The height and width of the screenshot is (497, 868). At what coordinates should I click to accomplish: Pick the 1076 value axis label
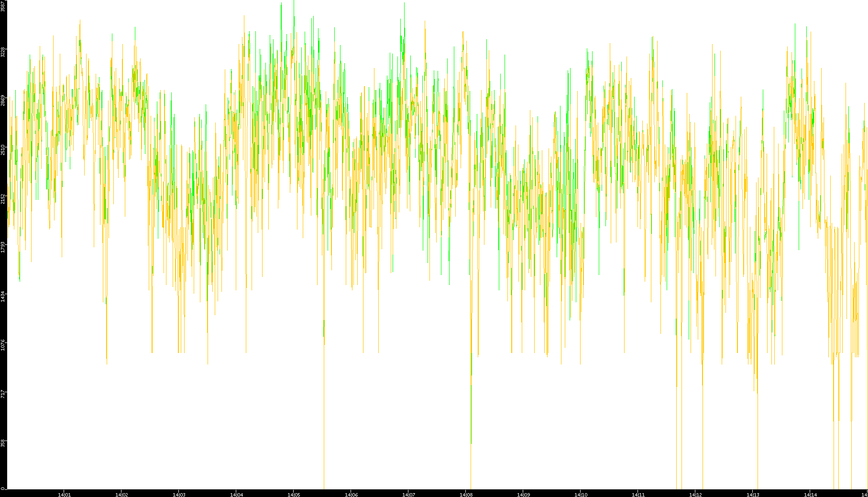(3, 345)
